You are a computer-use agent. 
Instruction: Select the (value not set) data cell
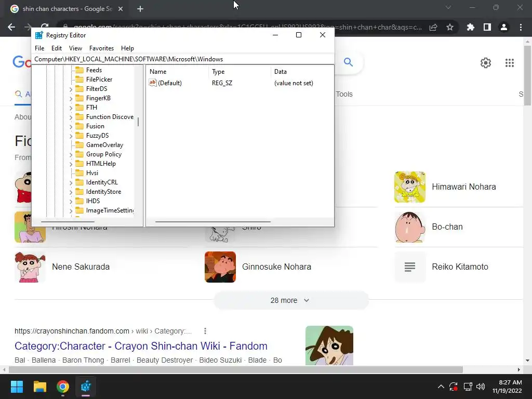294,83
